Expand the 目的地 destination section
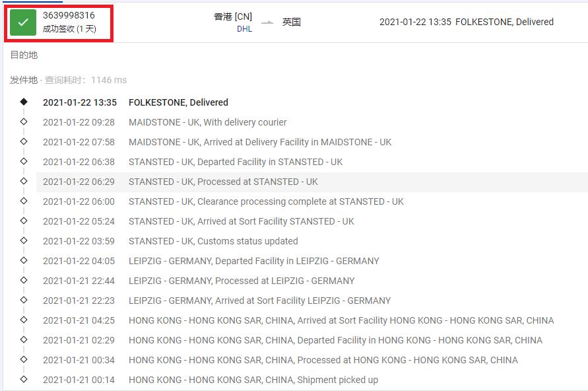588x391 pixels. coord(24,55)
